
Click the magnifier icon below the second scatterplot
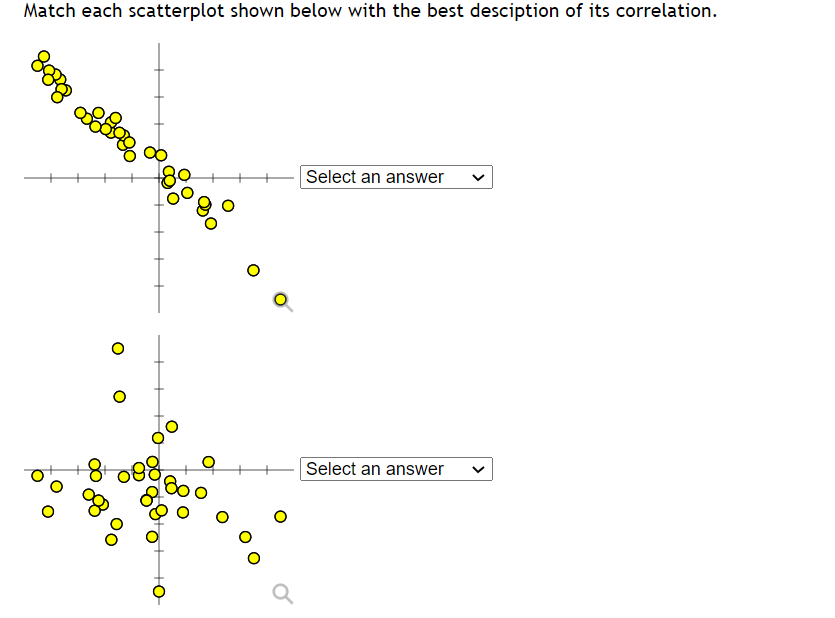click(281, 593)
